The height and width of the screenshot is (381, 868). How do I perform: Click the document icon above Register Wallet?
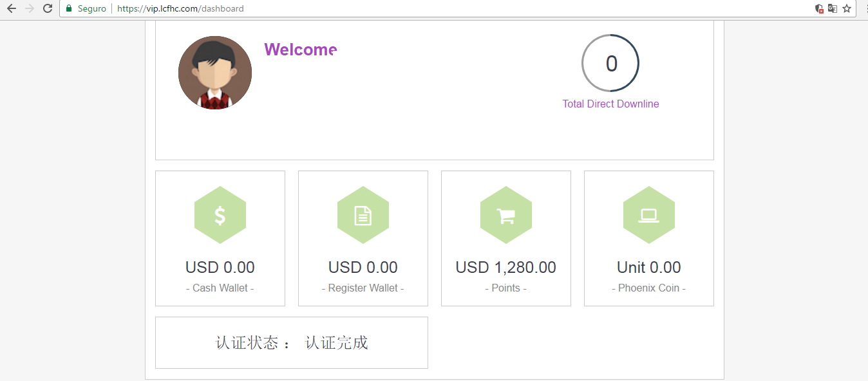click(x=363, y=215)
